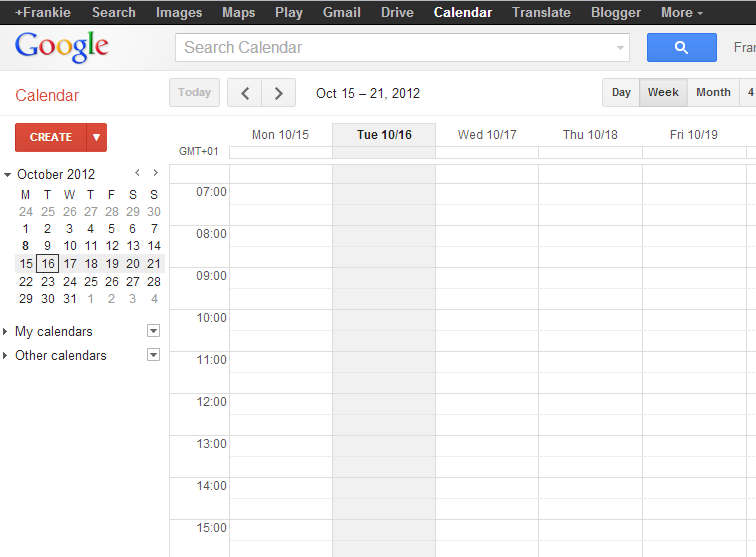Open the Gmail link in top bar
756x557 pixels.
coord(341,13)
